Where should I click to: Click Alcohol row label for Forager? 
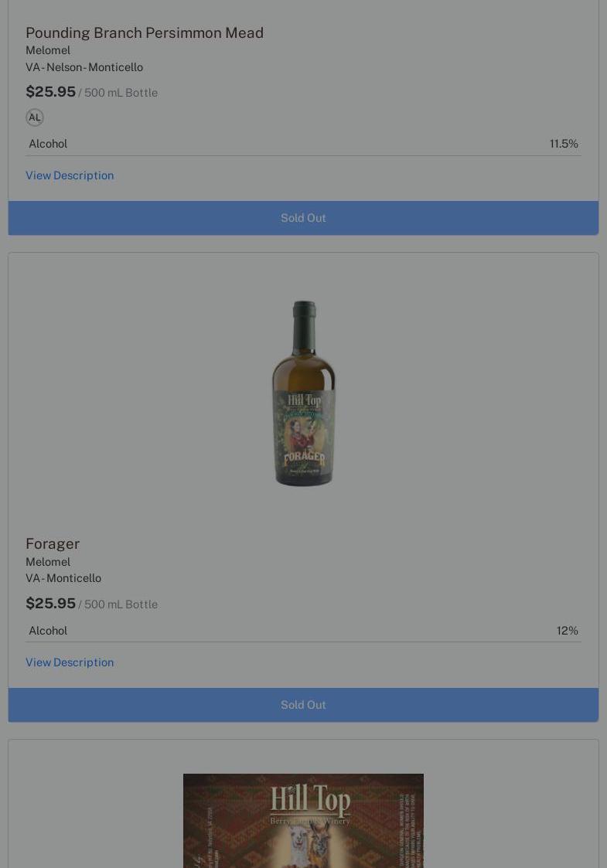point(48,631)
